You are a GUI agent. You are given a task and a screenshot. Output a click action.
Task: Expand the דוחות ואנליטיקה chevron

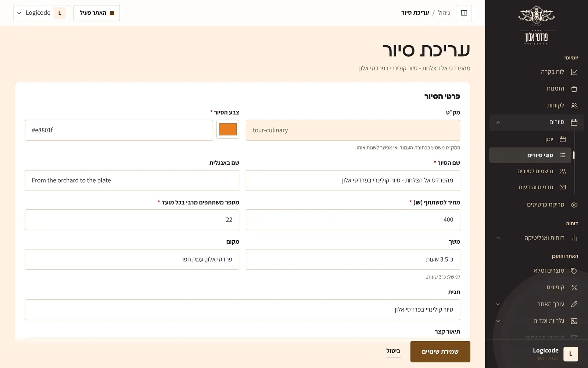pyautogui.click(x=498, y=238)
